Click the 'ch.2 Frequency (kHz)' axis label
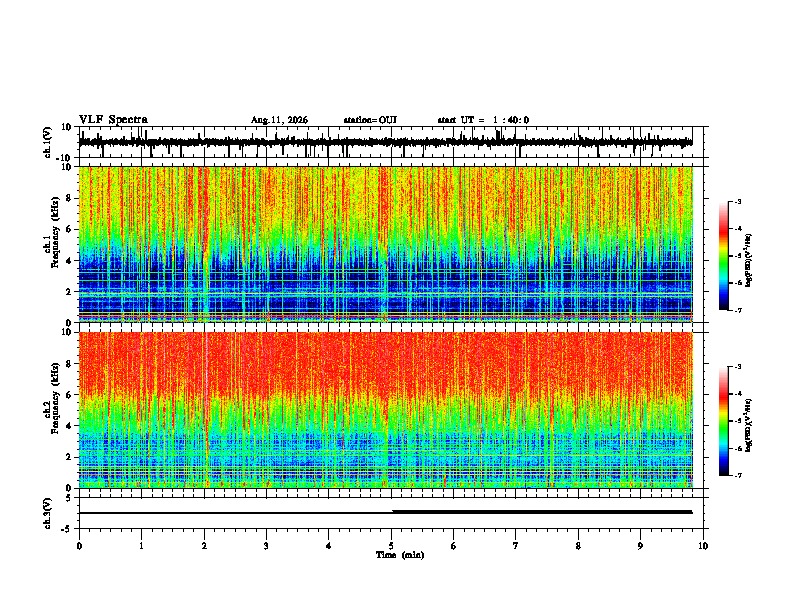792x612 pixels. pos(52,398)
